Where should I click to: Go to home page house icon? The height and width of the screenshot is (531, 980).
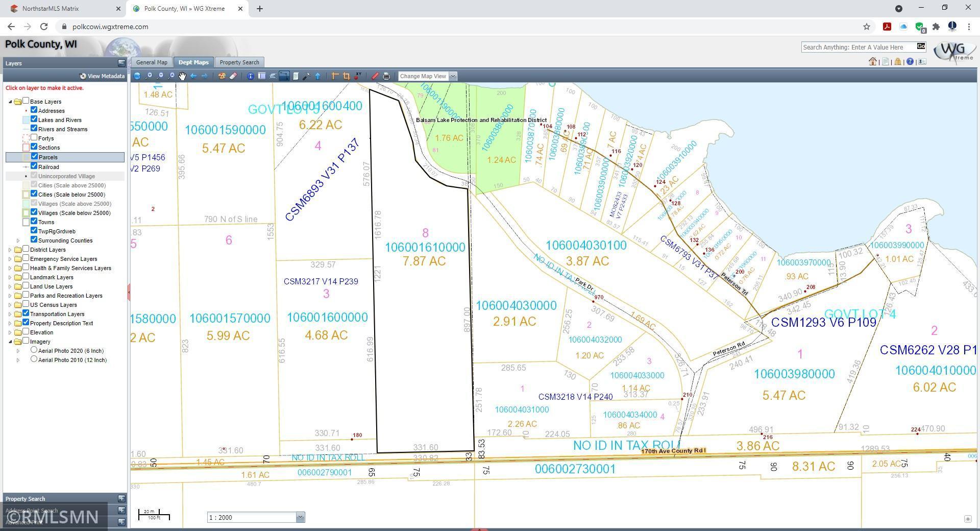coord(873,61)
